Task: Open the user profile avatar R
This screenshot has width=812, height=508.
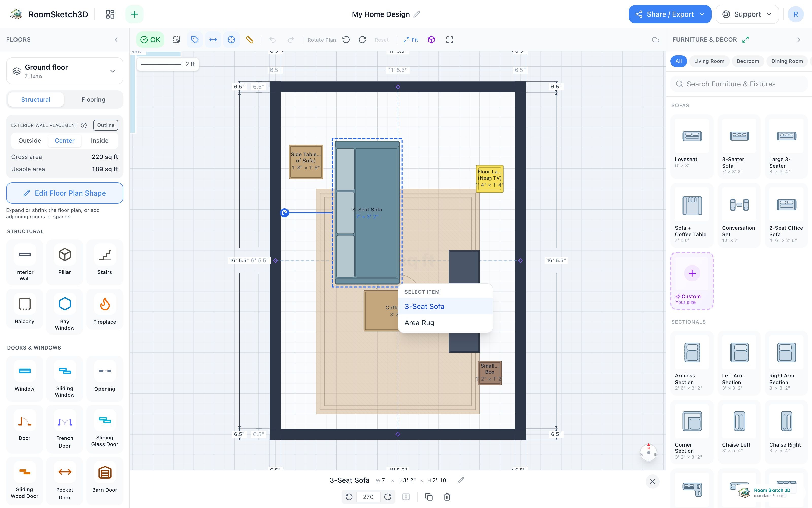Action: tap(795, 14)
